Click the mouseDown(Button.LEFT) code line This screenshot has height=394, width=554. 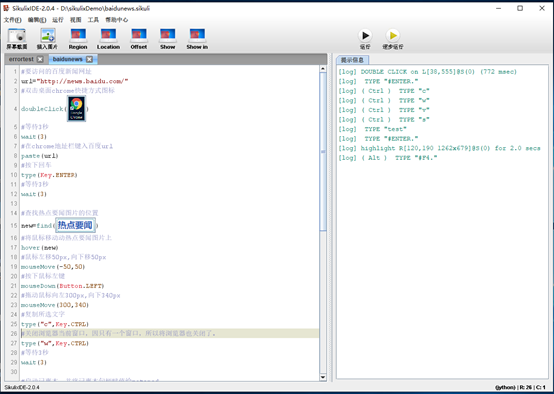click(x=63, y=286)
